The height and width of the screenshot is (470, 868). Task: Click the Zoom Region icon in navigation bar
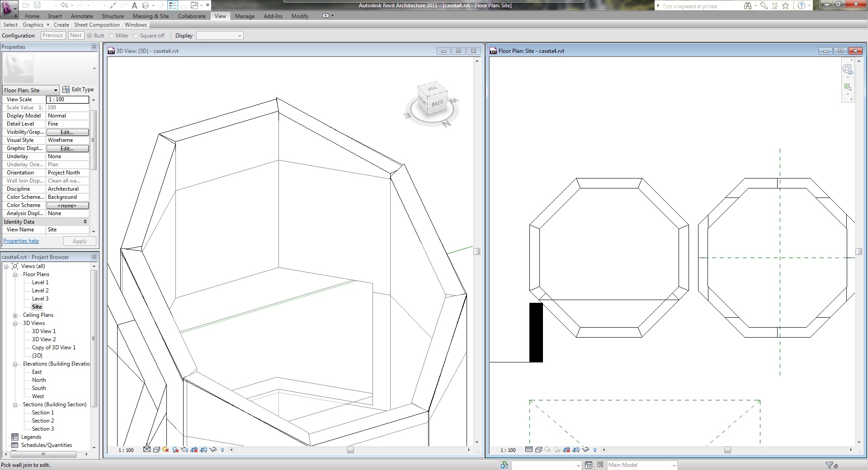pos(848,87)
